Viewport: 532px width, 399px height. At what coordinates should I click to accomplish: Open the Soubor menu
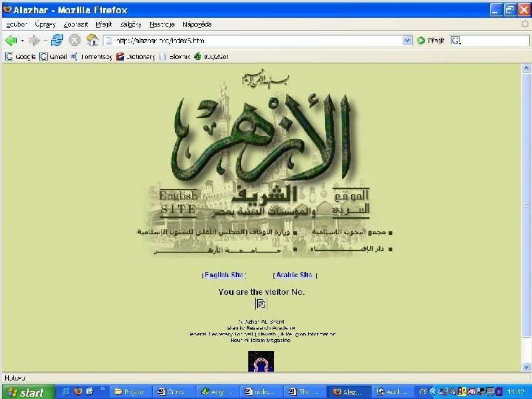16,24
